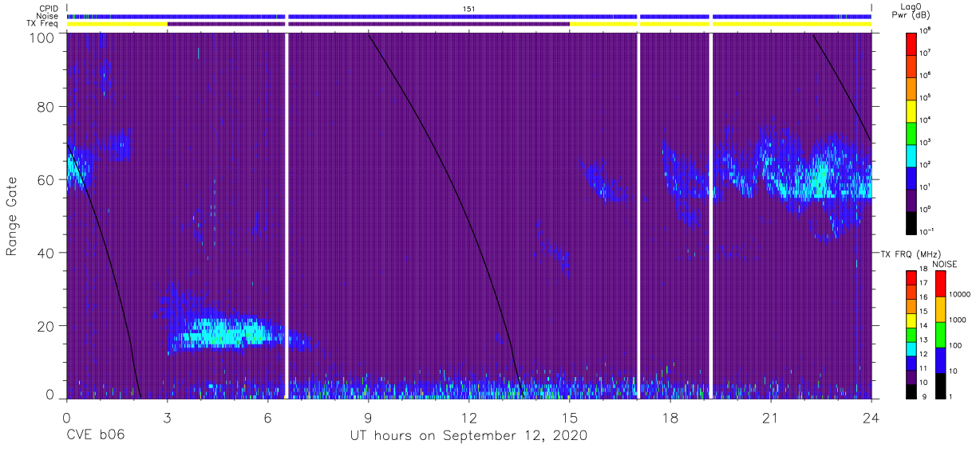This screenshot has height=452, width=980.
Task: Click range gate axis tick label 0
Action: 50,394
